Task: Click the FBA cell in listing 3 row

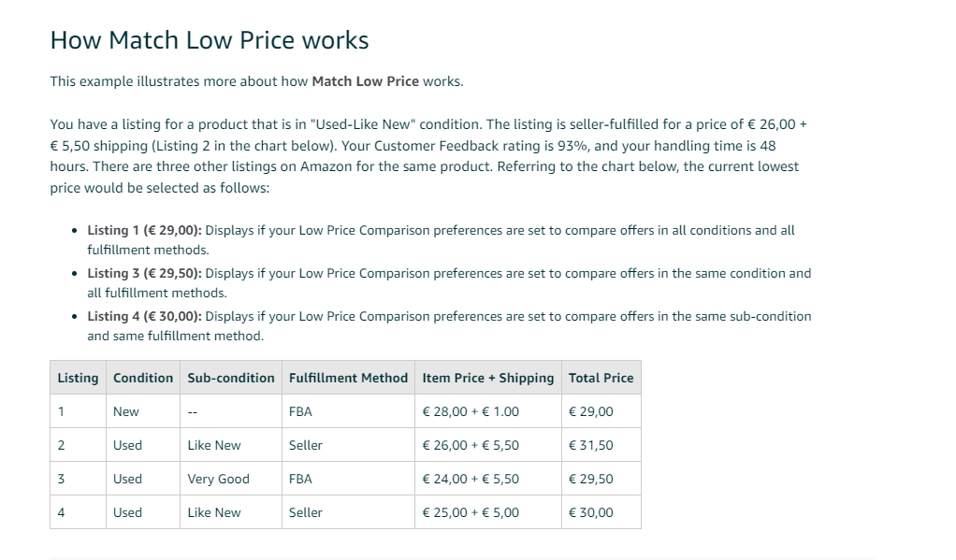Action: tap(348, 479)
